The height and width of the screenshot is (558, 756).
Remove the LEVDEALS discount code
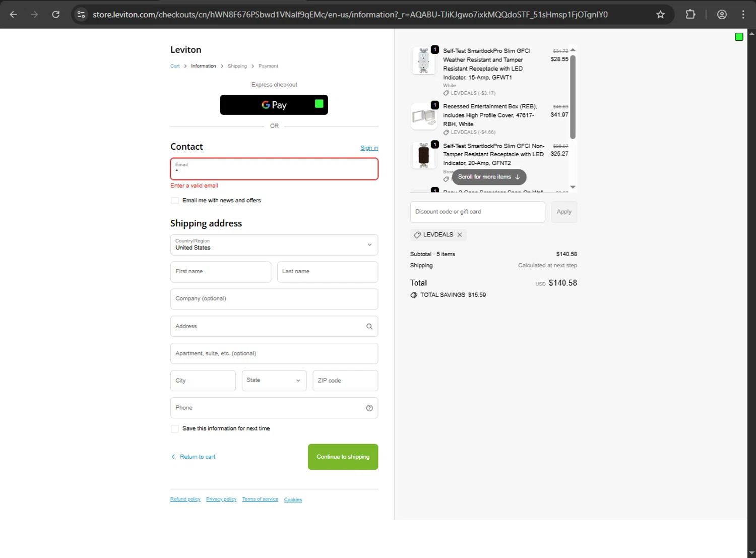click(460, 235)
